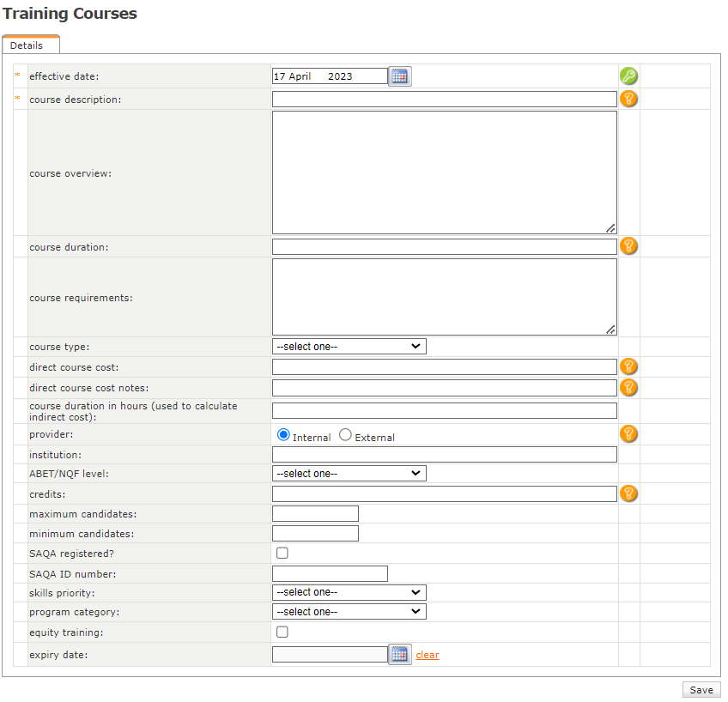Show help for course duration field
Viewport: 728px width, 702px height.
coord(628,246)
